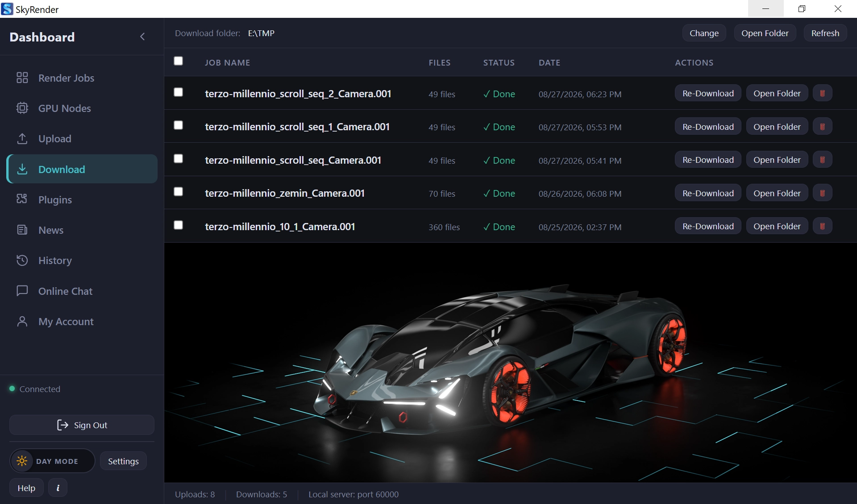Open Render Jobs section
857x504 pixels.
coord(82,78)
